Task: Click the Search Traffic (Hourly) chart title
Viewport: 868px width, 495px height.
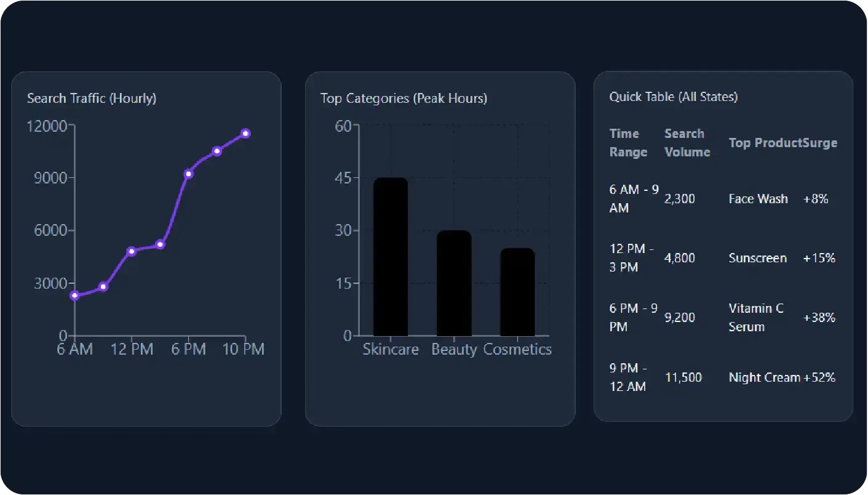Action: coord(92,99)
